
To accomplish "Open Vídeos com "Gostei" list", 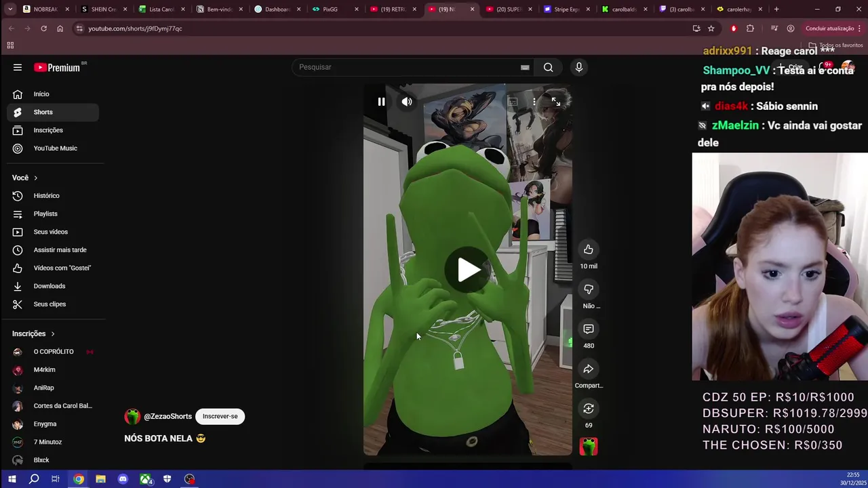I will 53,268.
